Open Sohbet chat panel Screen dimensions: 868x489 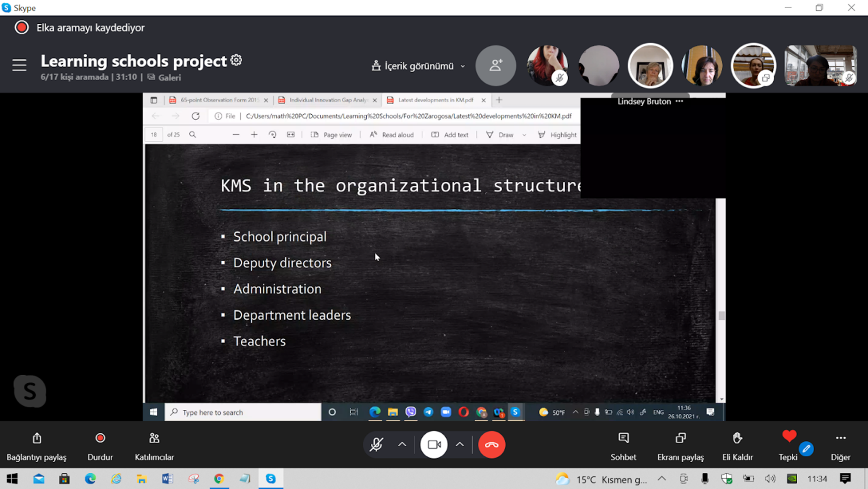[623, 438]
